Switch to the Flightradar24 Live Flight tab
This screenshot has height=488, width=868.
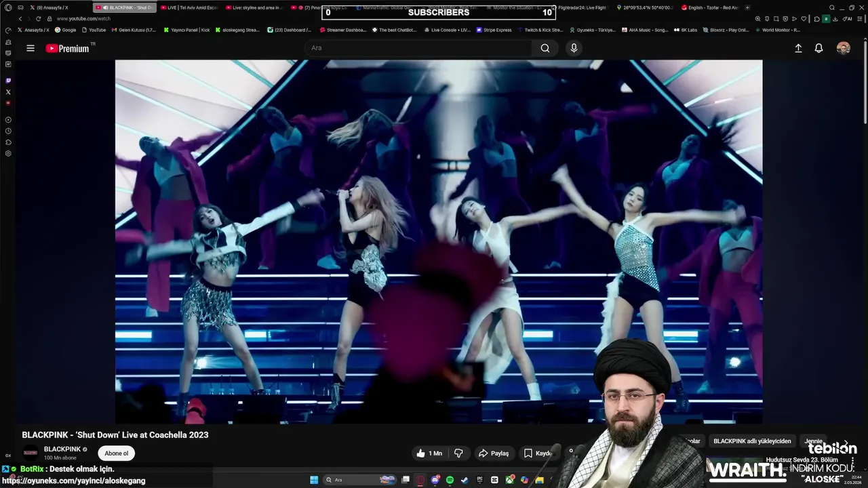578,7
